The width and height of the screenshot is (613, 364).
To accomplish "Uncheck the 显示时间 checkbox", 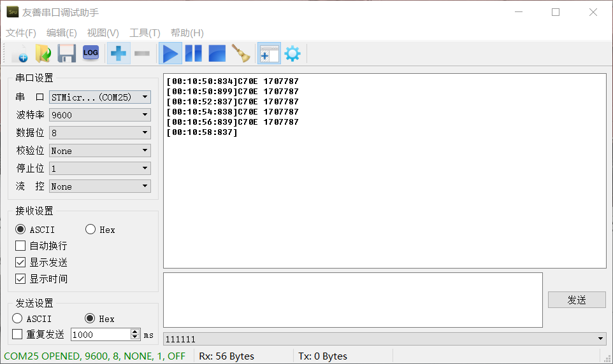I will click(20, 279).
